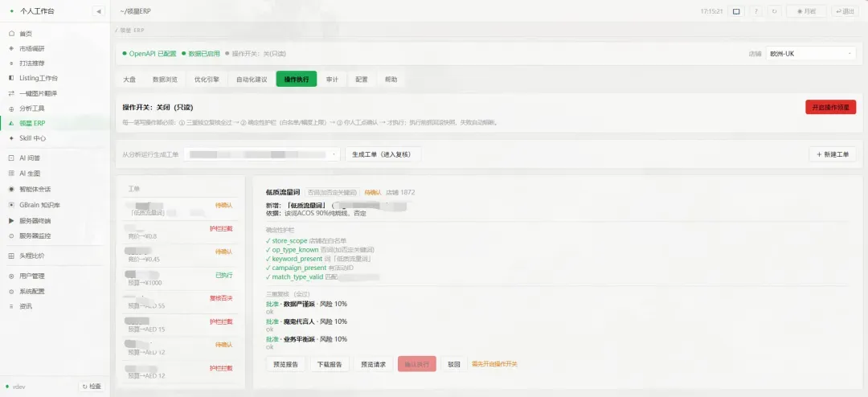Open 服务器监控 sidebar icon
Screen dimensions: 868x397
pyautogui.click(x=11, y=236)
